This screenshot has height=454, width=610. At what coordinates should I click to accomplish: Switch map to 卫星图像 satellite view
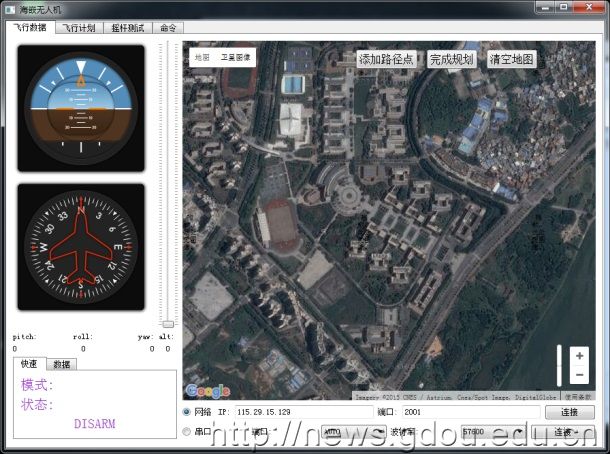point(237,58)
